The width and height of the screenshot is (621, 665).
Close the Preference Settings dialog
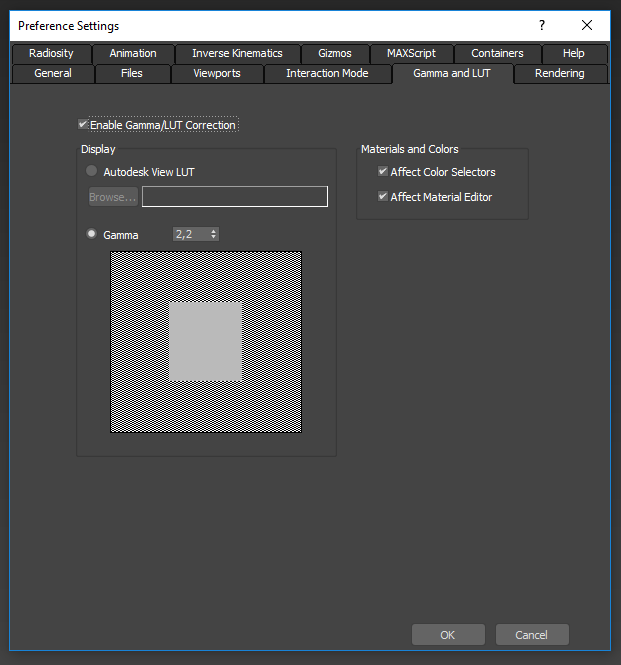(587, 25)
